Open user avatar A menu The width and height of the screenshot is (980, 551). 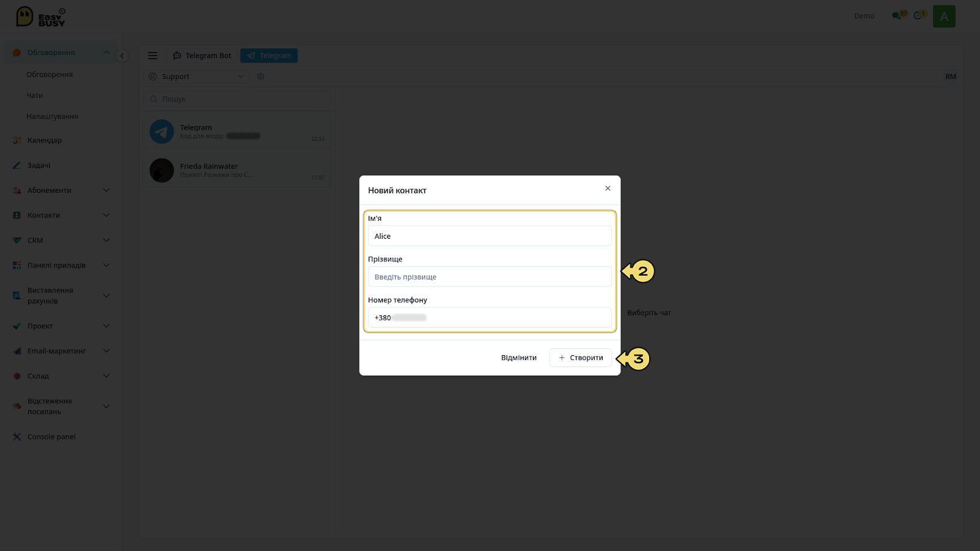pyautogui.click(x=944, y=17)
